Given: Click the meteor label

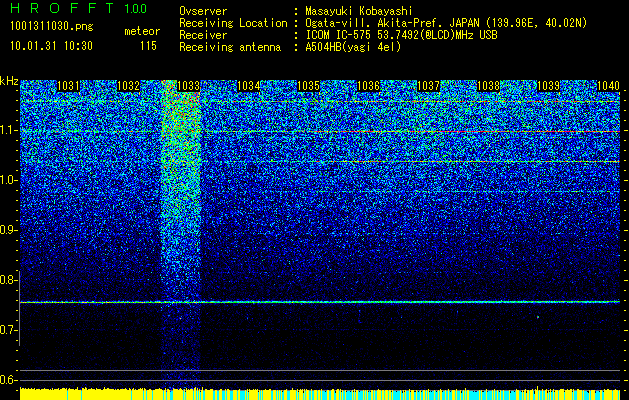Looking at the screenshot, I should pyautogui.click(x=142, y=31).
